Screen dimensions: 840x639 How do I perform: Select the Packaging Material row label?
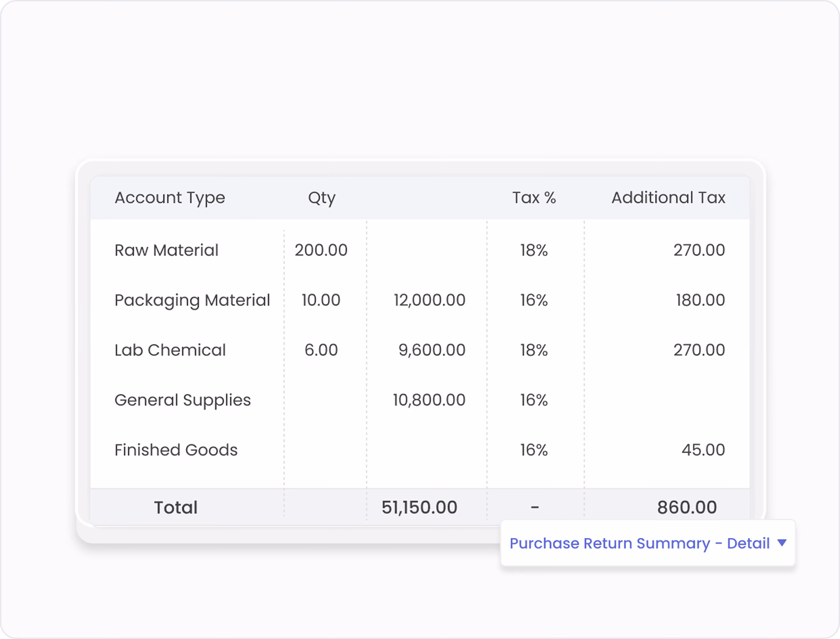click(193, 300)
